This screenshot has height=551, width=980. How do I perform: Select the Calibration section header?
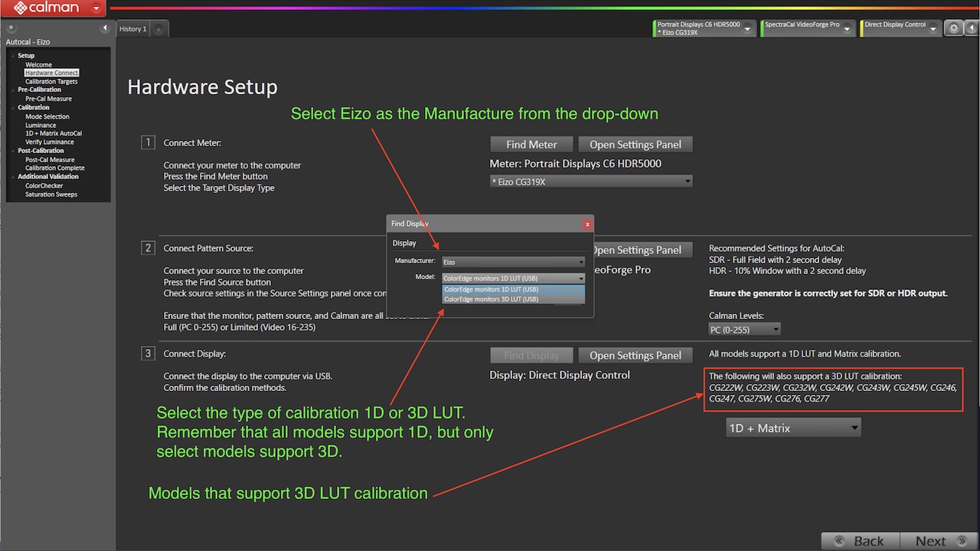coord(33,107)
